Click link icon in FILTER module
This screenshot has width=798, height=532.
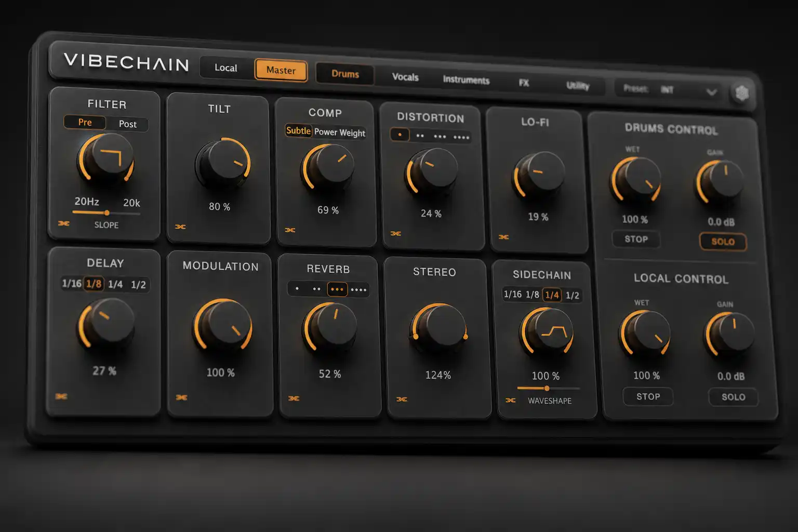pyautogui.click(x=63, y=223)
